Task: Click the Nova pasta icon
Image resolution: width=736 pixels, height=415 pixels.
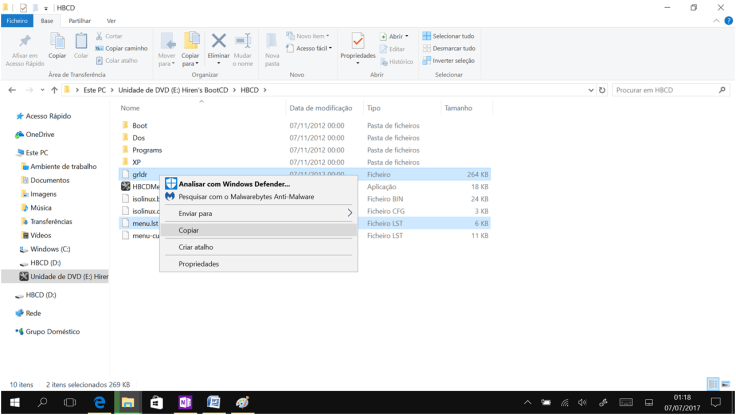Action: (x=272, y=48)
